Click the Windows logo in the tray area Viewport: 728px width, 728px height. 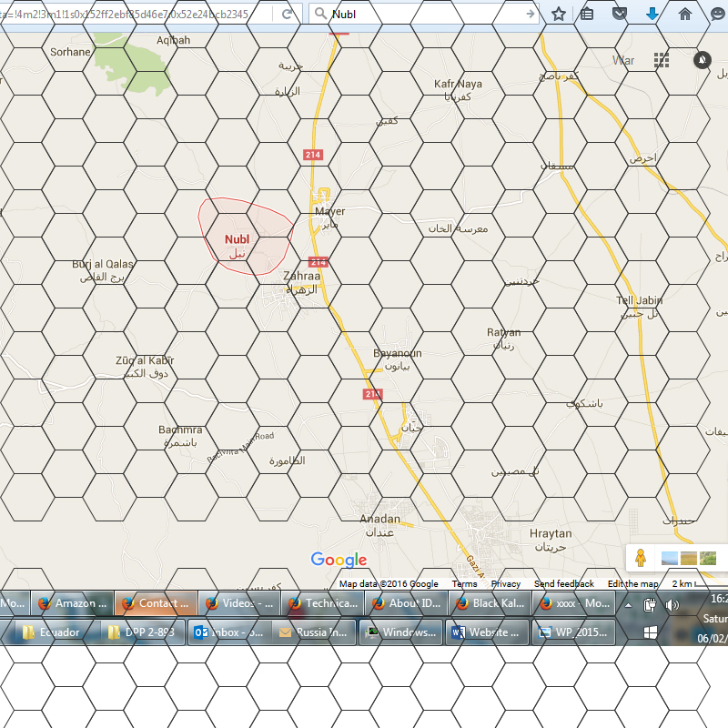point(650,632)
